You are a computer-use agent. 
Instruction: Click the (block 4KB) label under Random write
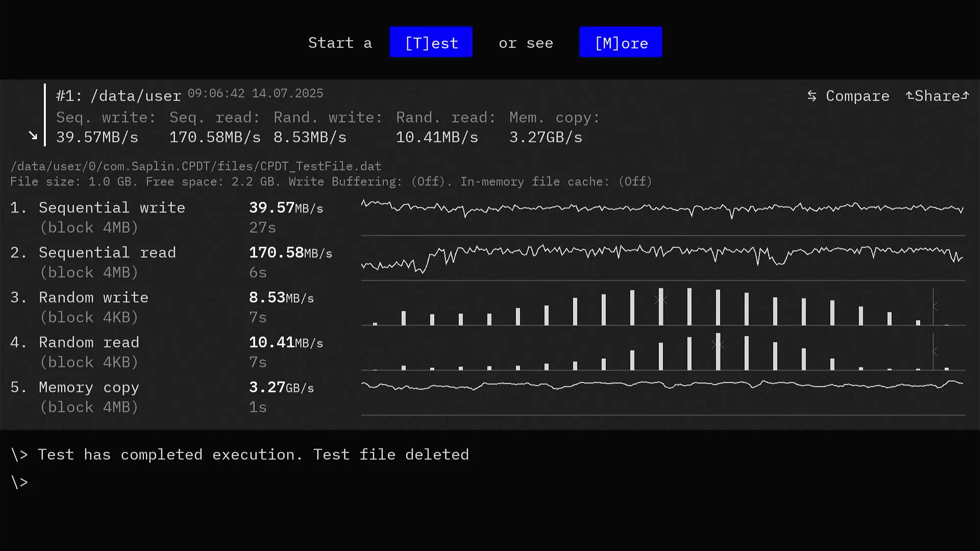click(x=89, y=317)
